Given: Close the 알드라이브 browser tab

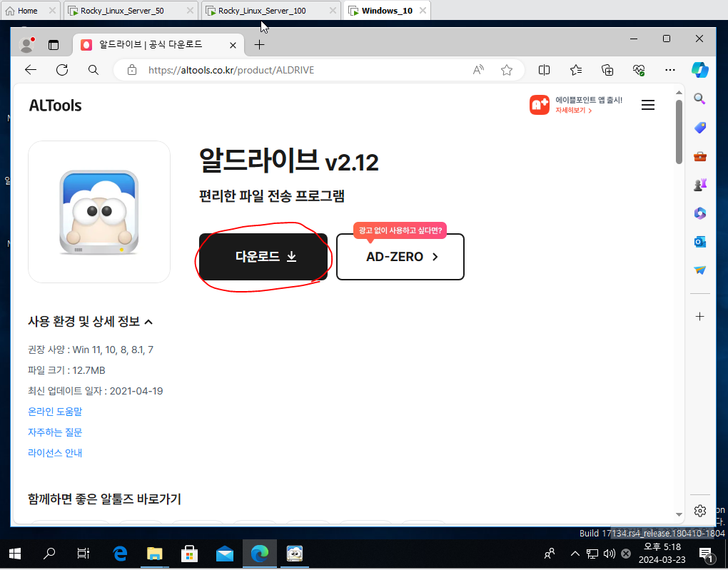Looking at the screenshot, I should click(233, 45).
